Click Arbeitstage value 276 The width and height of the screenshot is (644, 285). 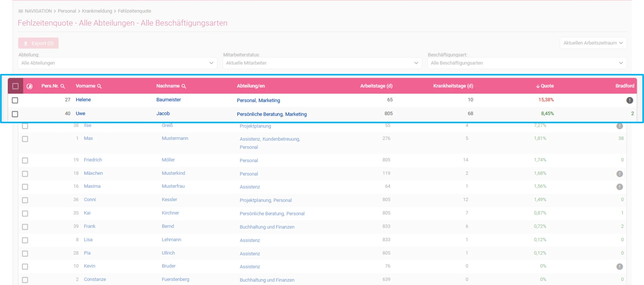(x=386, y=138)
